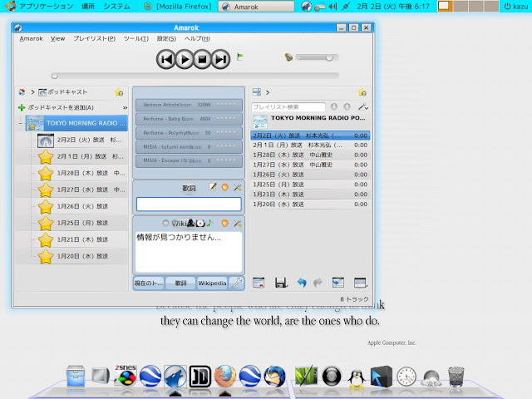
Task: Click the volume speaker icon
Action: pyautogui.click(x=288, y=57)
